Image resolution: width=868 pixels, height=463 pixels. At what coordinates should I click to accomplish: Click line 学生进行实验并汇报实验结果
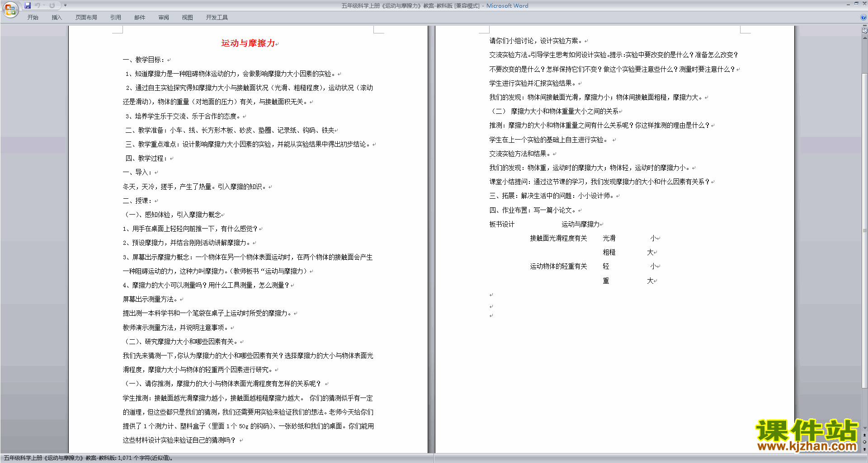pos(533,83)
